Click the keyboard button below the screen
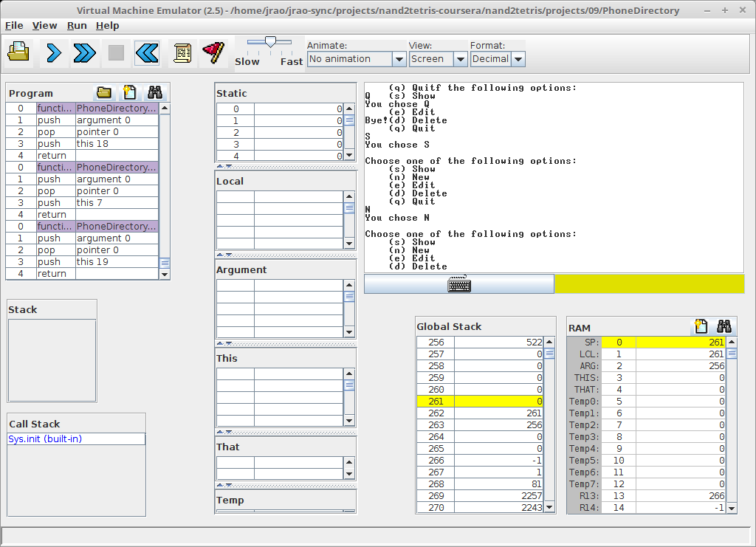 pyautogui.click(x=458, y=284)
